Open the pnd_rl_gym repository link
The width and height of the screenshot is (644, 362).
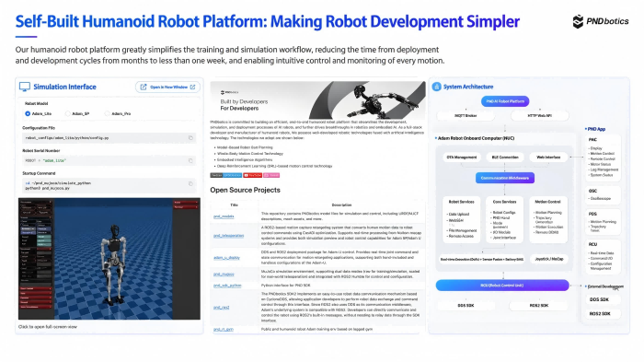click(224, 329)
